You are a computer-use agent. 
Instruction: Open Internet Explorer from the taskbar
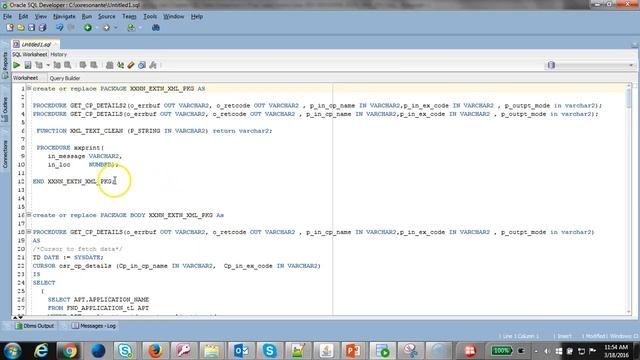tap(41, 351)
